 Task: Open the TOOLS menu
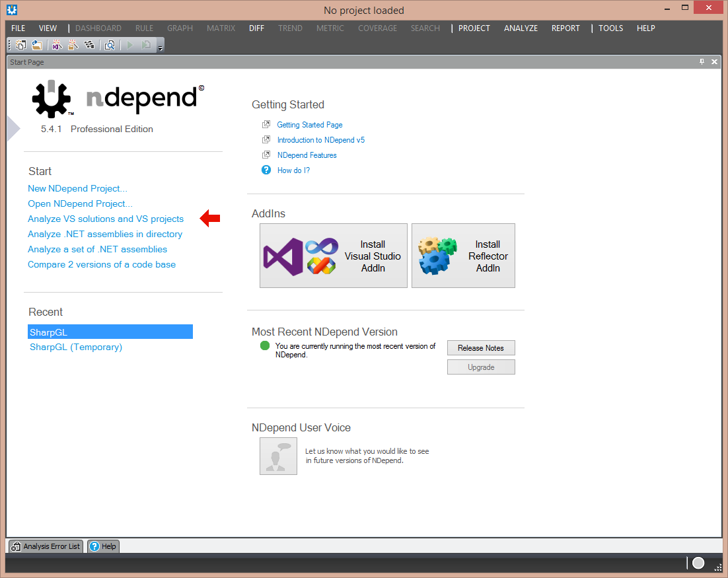tap(610, 28)
